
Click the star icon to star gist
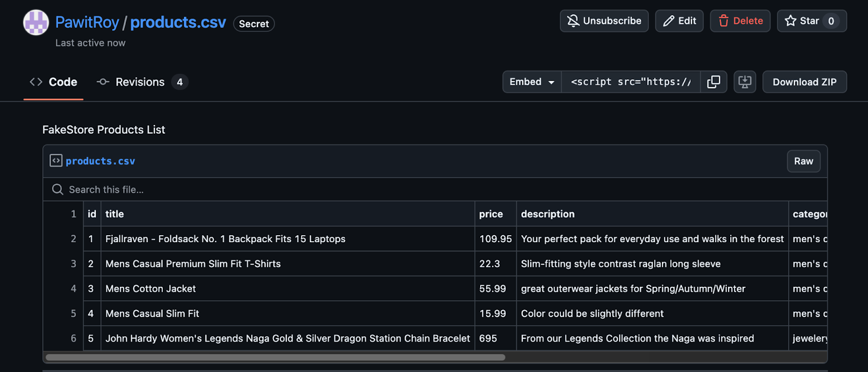click(x=791, y=21)
